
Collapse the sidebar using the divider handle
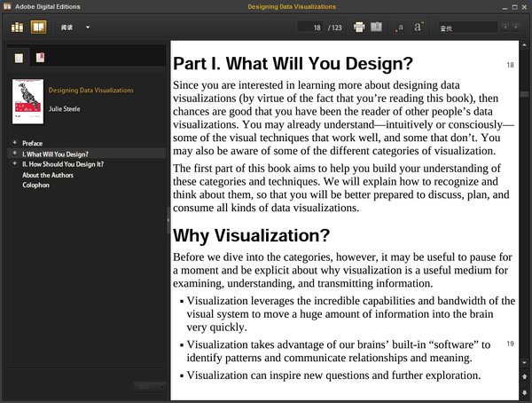click(168, 219)
